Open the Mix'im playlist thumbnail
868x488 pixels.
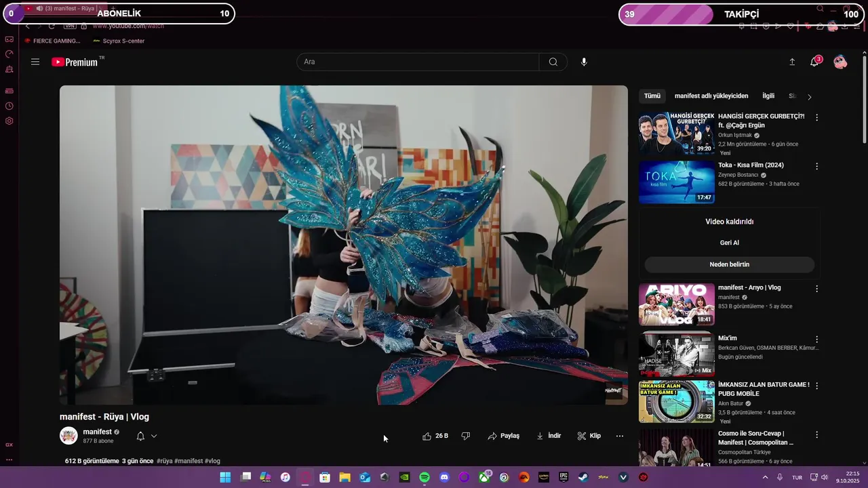coord(677,354)
